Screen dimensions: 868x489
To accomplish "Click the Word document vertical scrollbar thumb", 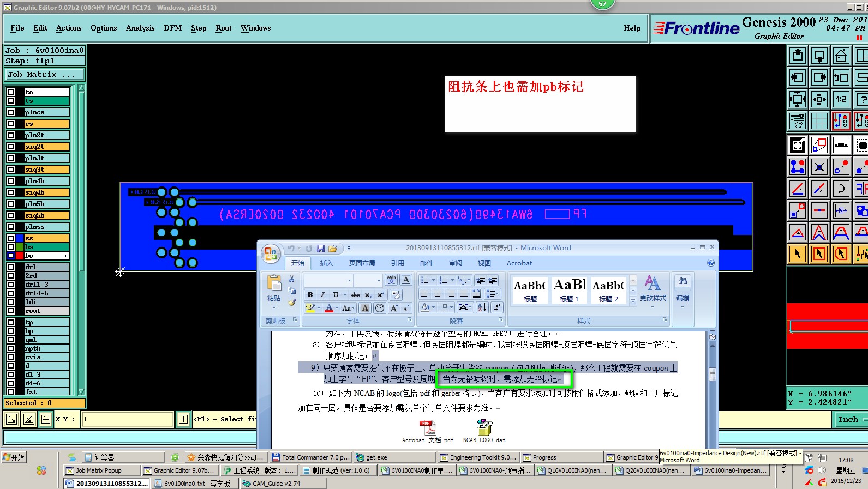I will coord(712,374).
